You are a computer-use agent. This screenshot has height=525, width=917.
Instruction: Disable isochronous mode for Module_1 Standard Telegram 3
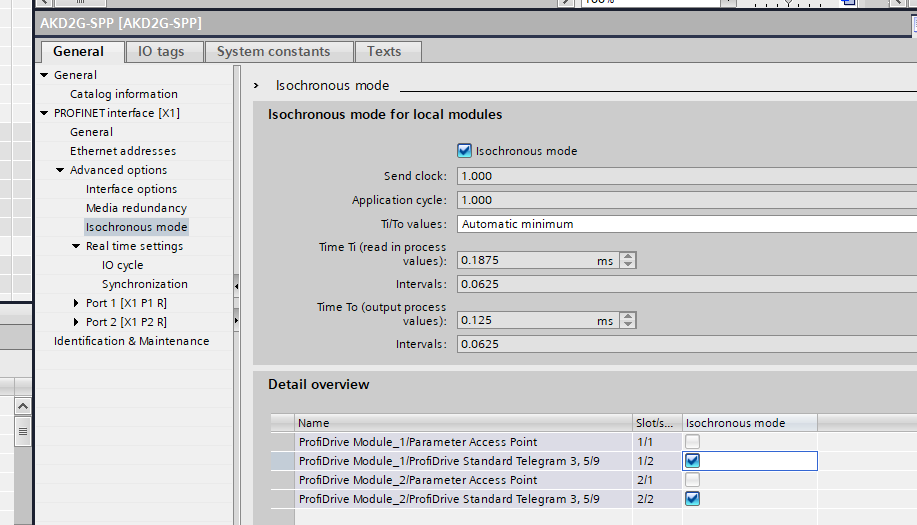[x=692, y=461]
